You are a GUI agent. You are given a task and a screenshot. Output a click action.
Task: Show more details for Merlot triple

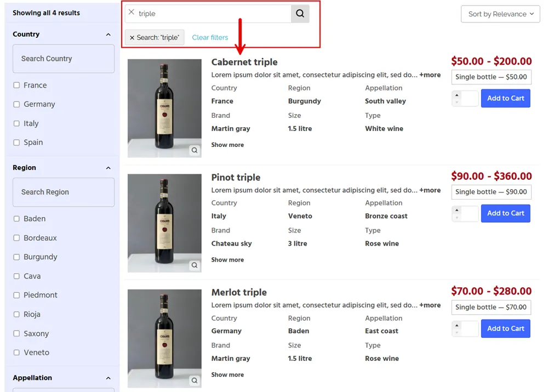click(227, 375)
